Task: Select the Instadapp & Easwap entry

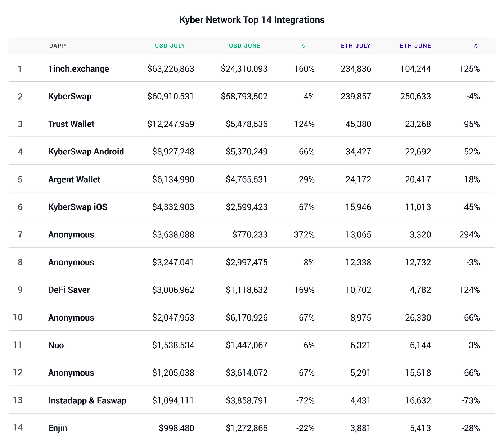Action: click(x=87, y=400)
